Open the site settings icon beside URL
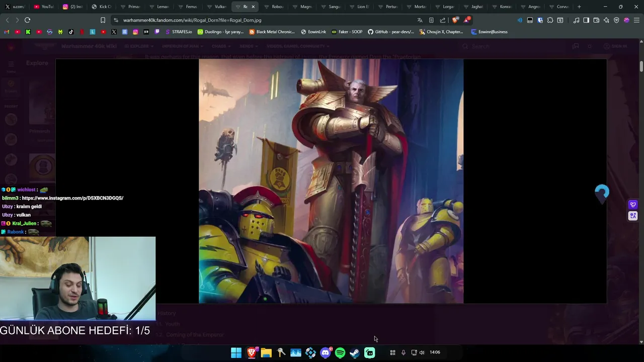Image resolution: width=644 pixels, height=362 pixels. point(116,20)
